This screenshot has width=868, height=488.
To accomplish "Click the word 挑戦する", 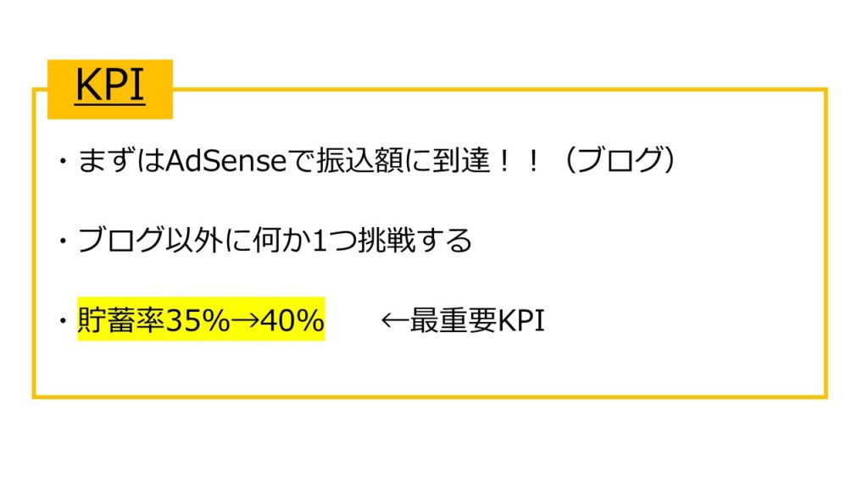I will pyautogui.click(x=415, y=241).
